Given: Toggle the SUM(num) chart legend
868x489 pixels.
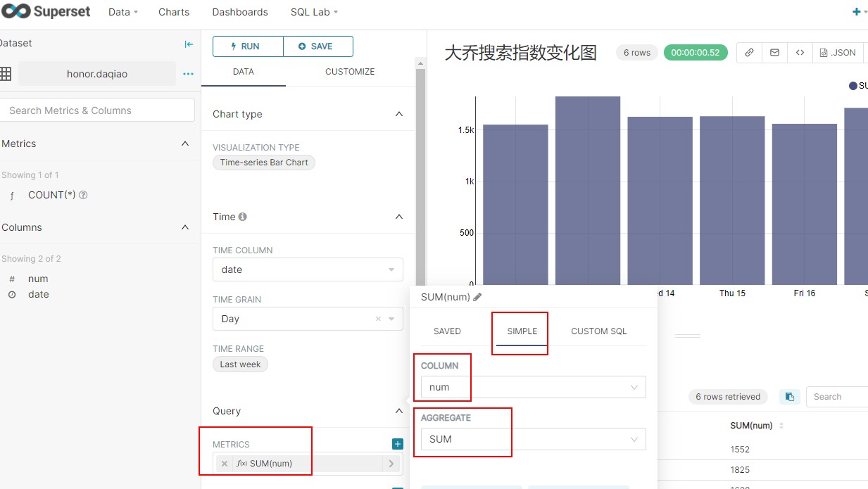Looking at the screenshot, I should click(x=858, y=85).
